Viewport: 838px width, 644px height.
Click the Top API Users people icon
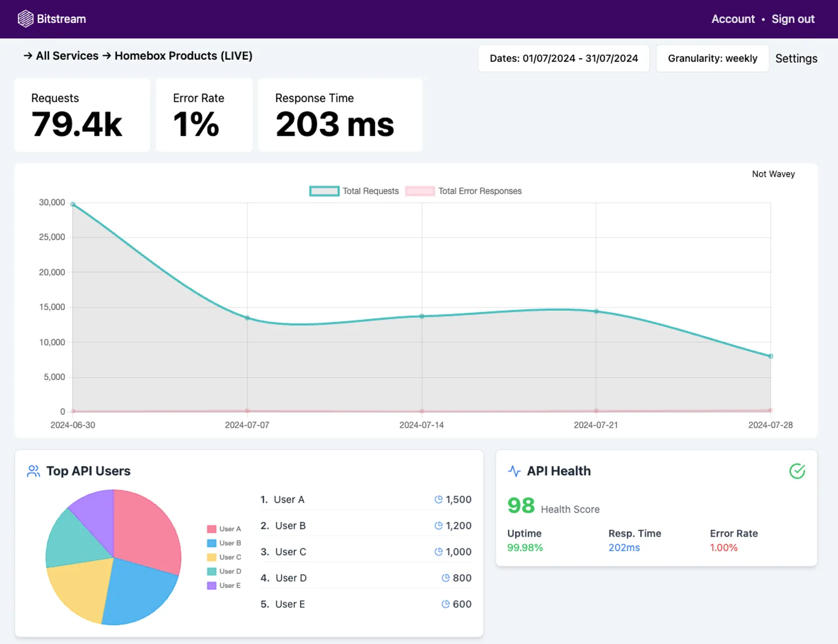(34, 471)
